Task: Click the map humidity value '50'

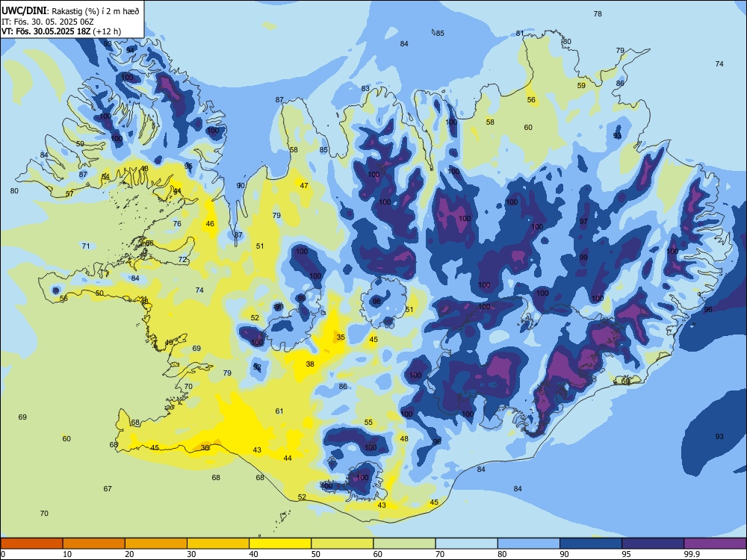Action: [x=99, y=293]
